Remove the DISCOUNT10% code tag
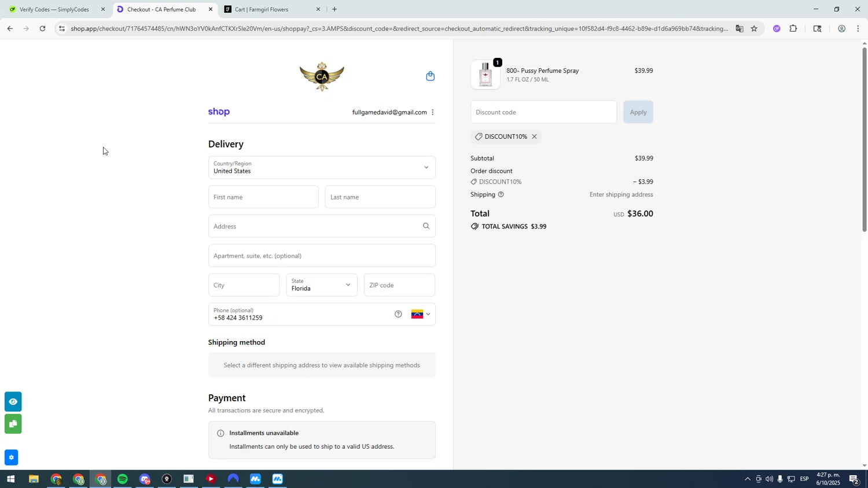This screenshot has height=488, width=868. 534,136
